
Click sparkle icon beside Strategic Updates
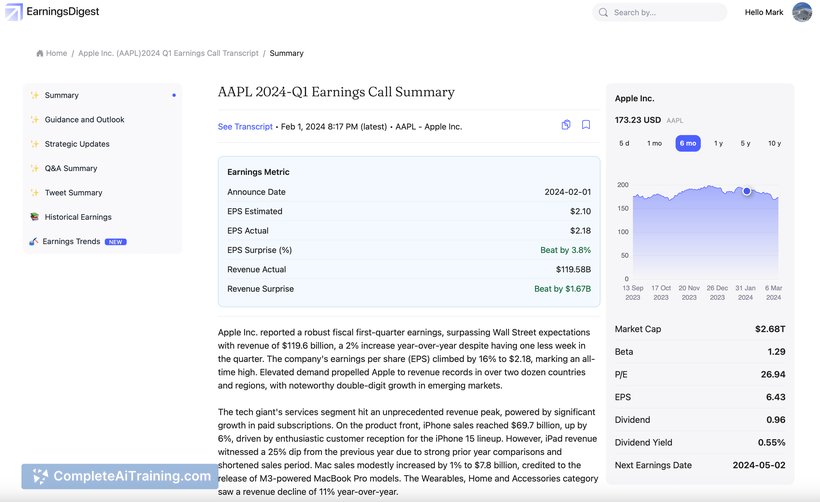click(35, 144)
